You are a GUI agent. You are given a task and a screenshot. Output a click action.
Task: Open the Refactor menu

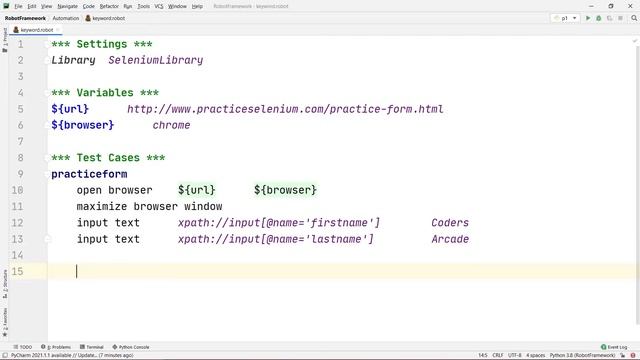(x=109, y=7)
